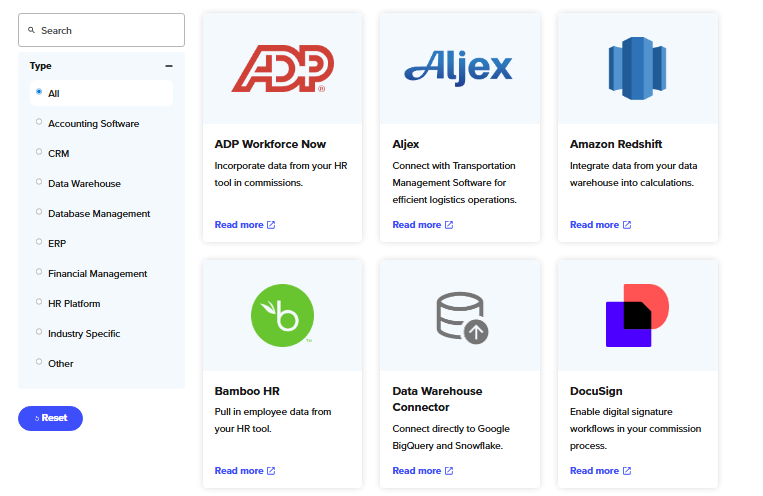
Task: Select the Data Warehouse filter radio
Action: click(x=39, y=182)
